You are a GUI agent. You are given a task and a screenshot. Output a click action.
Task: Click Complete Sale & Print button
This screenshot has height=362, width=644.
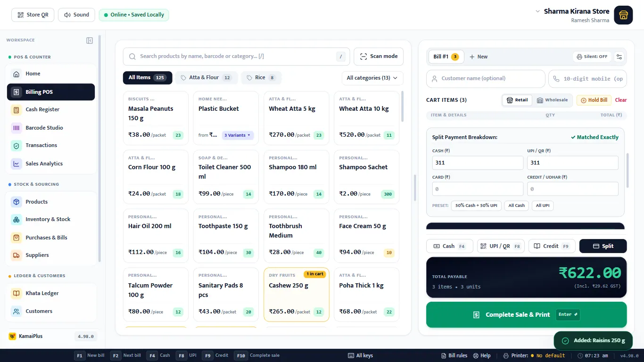point(527,315)
